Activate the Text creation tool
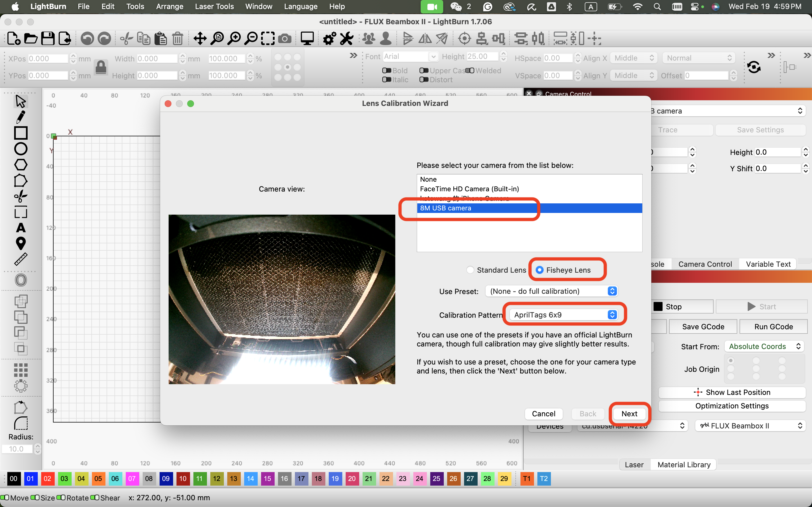Screen dimensions: 812x507 click(x=21, y=228)
